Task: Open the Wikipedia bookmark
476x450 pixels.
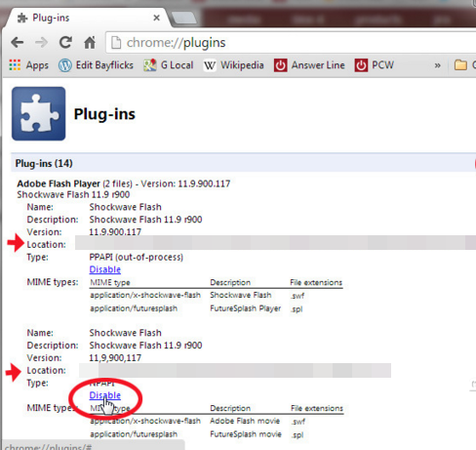Action: tap(233, 65)
